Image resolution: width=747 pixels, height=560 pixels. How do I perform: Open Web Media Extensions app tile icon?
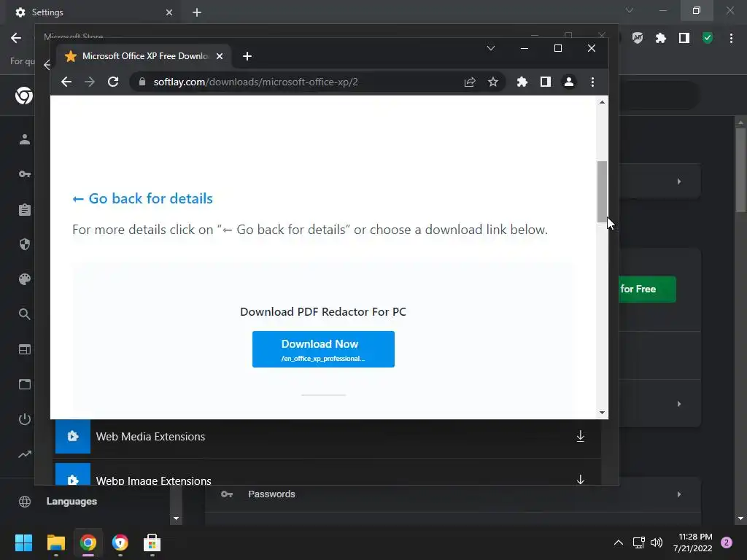click(73, 436)
